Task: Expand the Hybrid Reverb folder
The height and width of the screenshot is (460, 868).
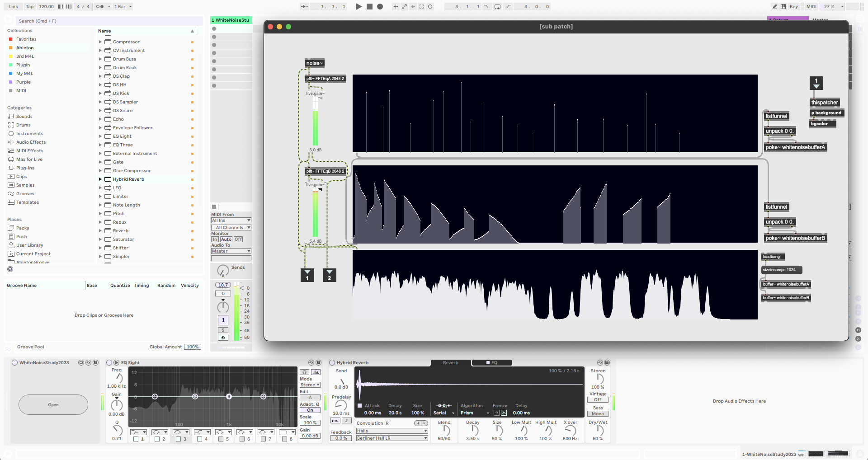Action: [x=100, y=179]
